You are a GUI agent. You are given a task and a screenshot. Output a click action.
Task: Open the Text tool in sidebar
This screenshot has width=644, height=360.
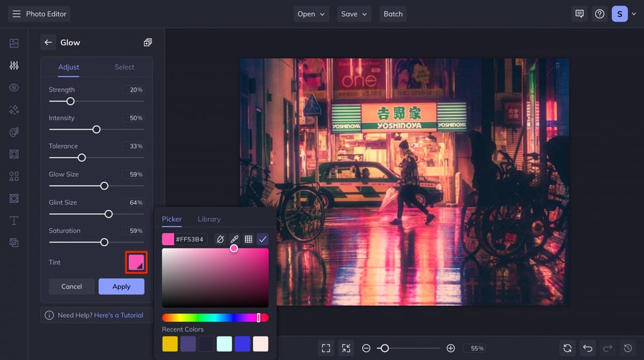[x=14, y=221]
